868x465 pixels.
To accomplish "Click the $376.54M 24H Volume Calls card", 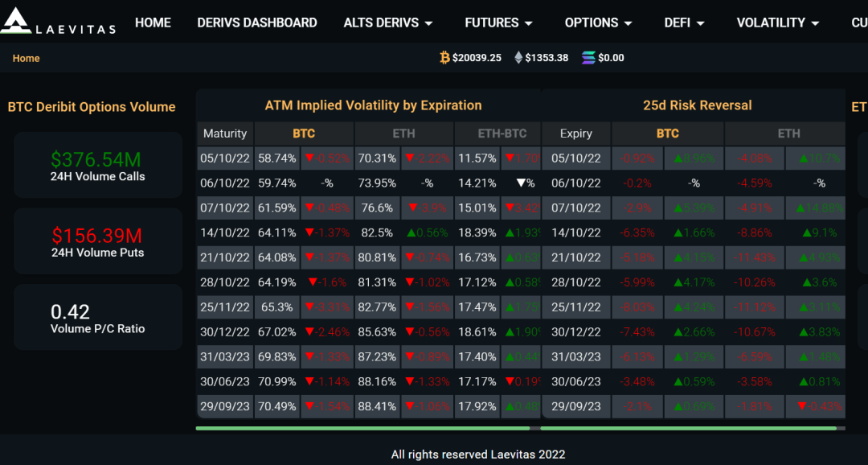I will pyautogui.click(x=98, y=165).
